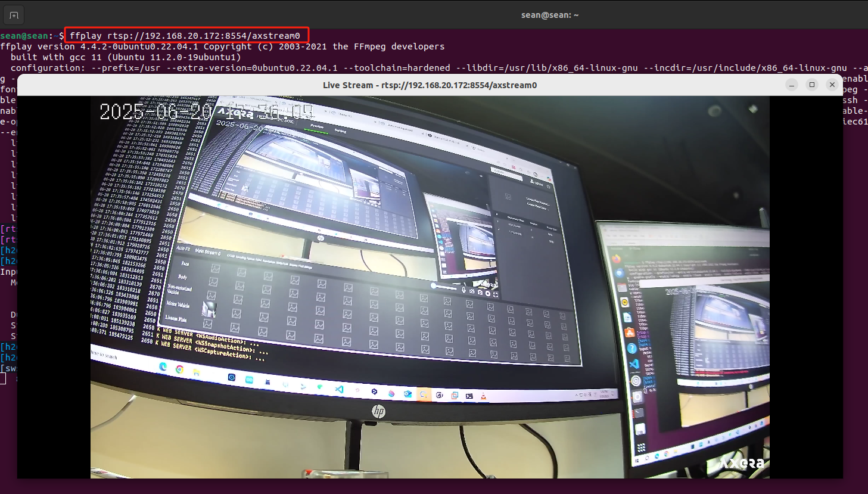Viewport: 868px width, 494px height.
Task: Click inside the Live Stream video
Action: (x=430, y=287)
